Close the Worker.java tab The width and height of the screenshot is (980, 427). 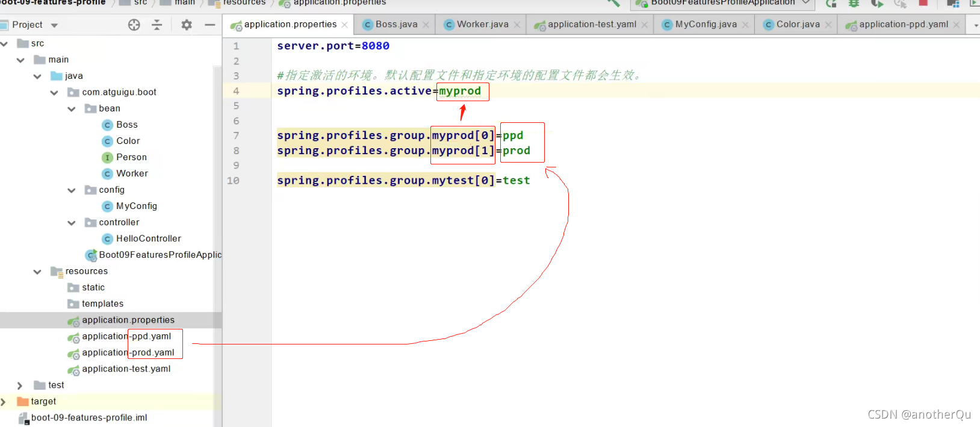tap(516, 25)
